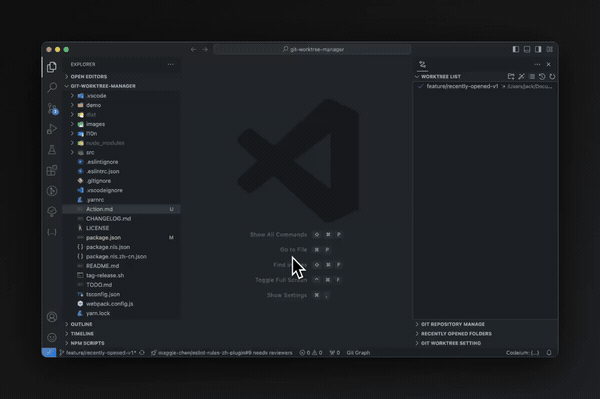The height and width of the screenshot is (399, 600).
Task: Open the Source Control view icon
Action: coord(52,109)
